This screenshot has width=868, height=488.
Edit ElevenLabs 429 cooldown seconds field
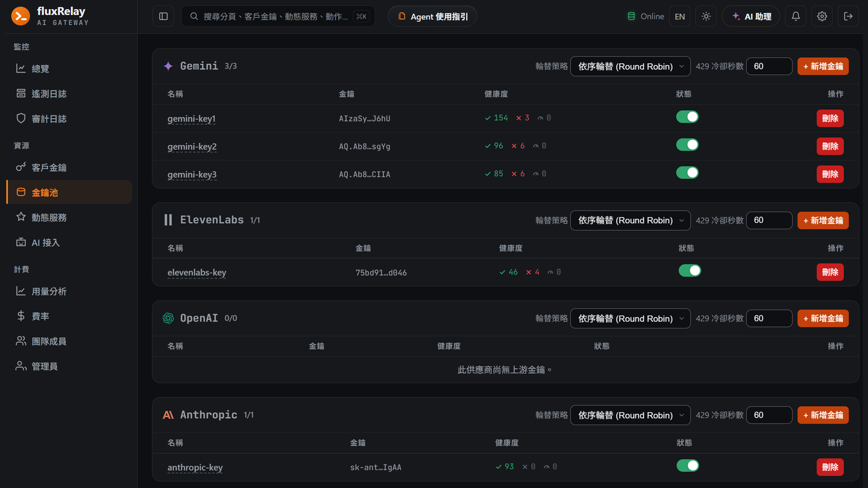(769, 221)
